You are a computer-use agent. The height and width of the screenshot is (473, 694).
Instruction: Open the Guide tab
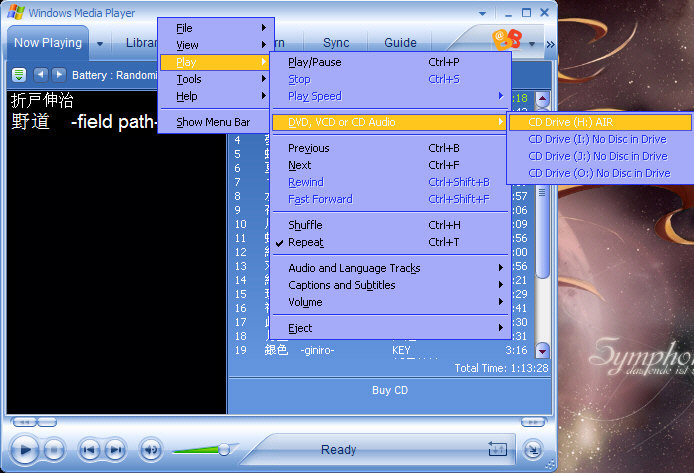(400, 43)
